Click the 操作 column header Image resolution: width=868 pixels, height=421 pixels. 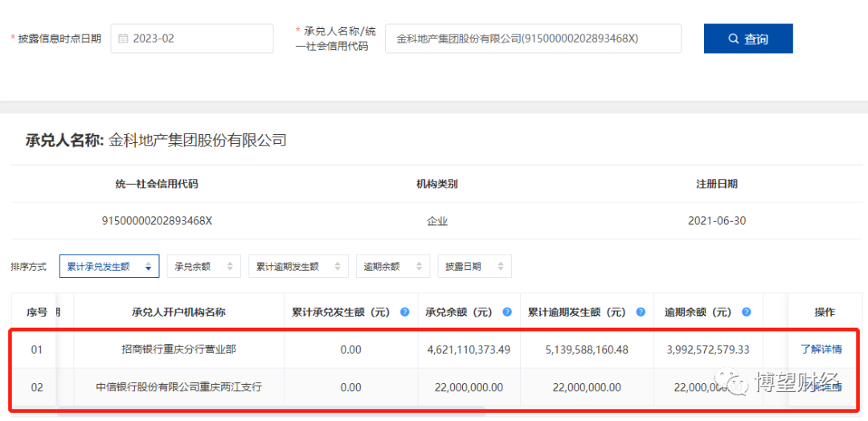pos(825,312)
